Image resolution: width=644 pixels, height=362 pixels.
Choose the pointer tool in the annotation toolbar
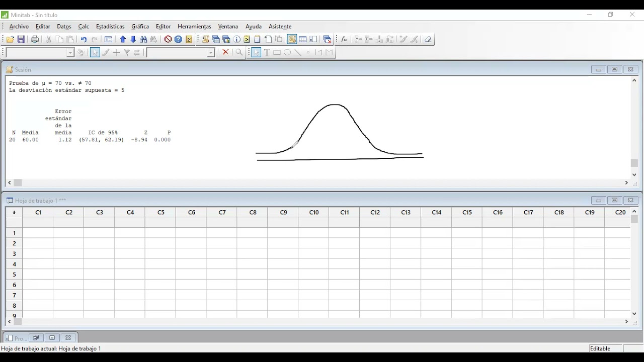256,52
